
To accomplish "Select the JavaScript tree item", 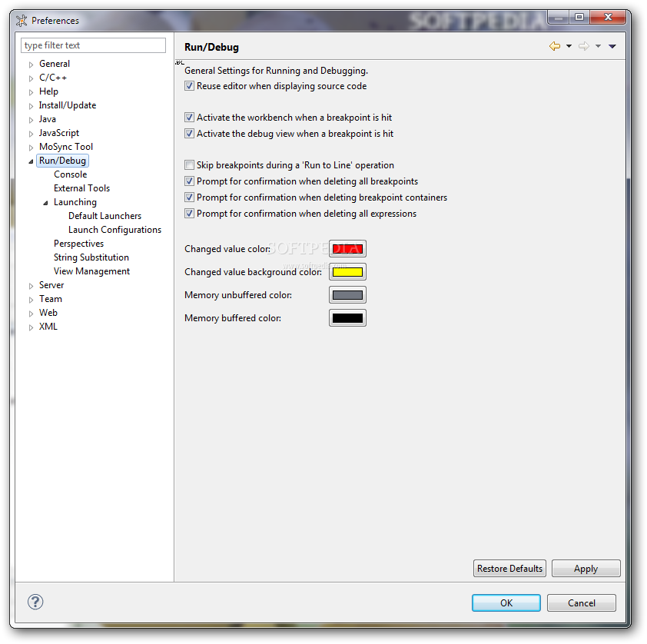I will point(59,133).
